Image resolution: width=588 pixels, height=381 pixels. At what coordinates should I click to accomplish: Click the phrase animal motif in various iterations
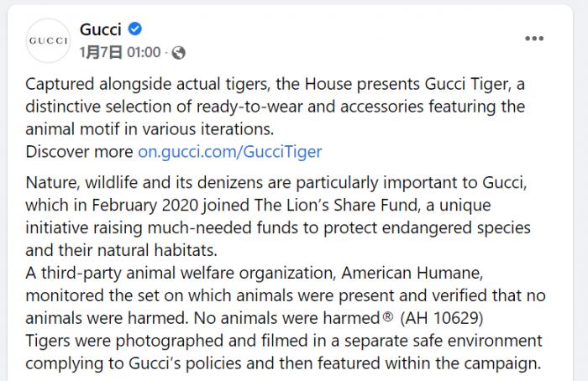(150, 129)
